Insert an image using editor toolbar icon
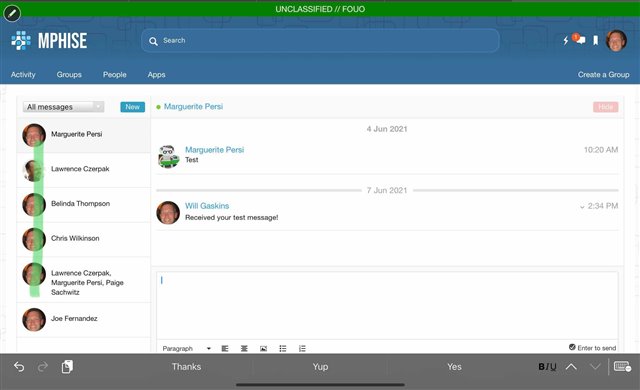The width and height of the screenshot is (640, 390). pyautogui.click(x=263, y=348)
